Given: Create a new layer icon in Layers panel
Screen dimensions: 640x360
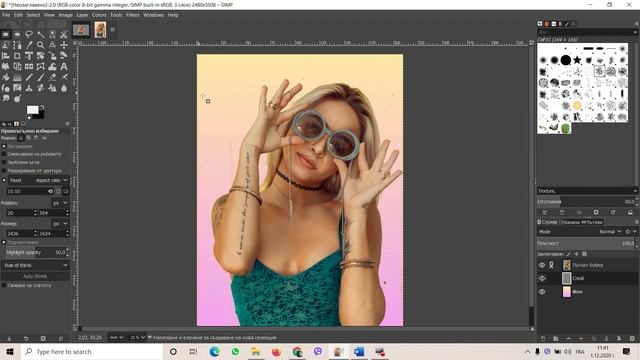Looking at the screenshot, I should click(x=543, y=339).
